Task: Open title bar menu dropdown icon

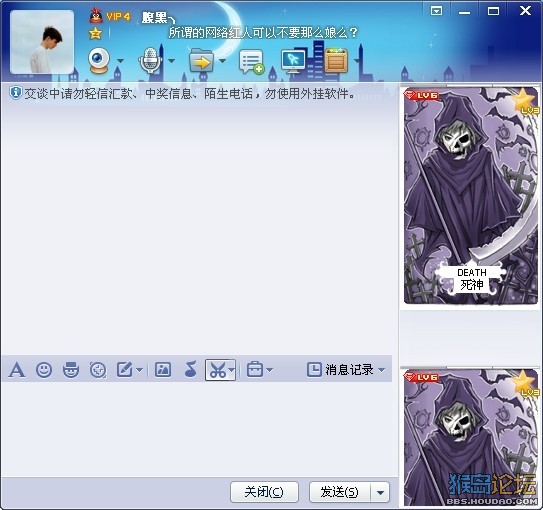Action: (436, 11)
